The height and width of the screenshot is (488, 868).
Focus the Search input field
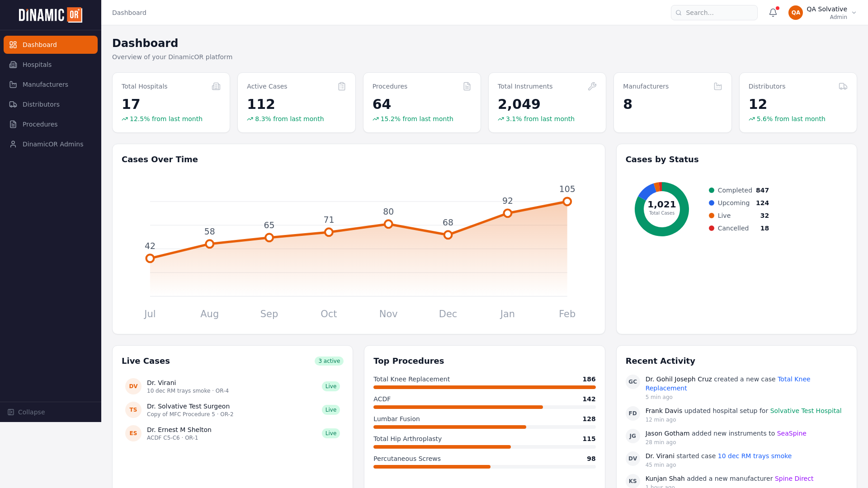click(x=719, y=13)
